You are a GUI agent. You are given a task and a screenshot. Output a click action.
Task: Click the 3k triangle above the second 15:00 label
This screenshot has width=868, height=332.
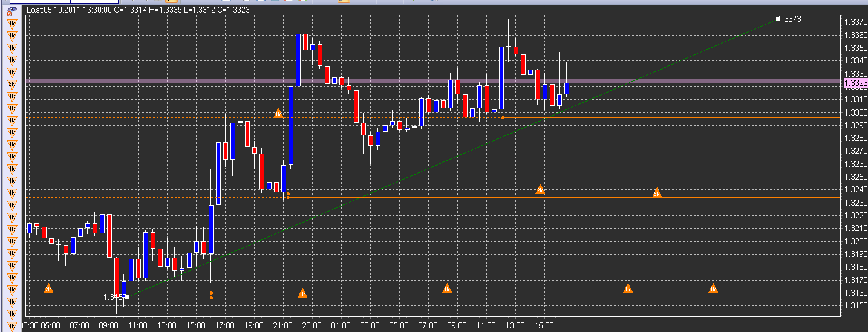[x=540, y=189]
